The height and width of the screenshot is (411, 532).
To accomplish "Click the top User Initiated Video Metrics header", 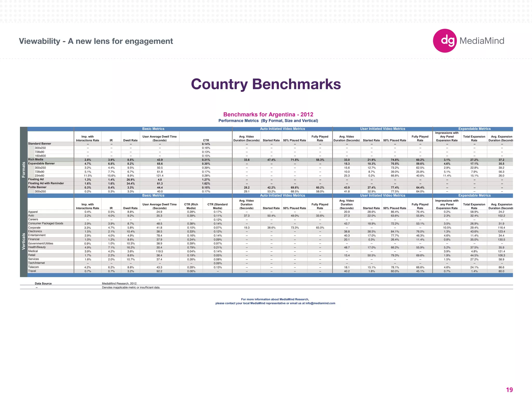I will click(x=382, y=129).
